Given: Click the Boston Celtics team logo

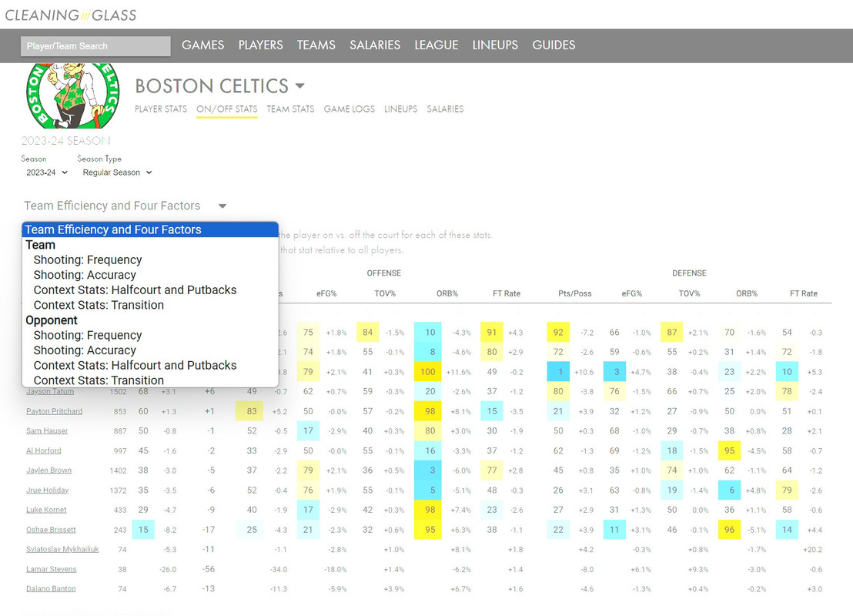Looking at the screenshot, I should click(73, 95).
